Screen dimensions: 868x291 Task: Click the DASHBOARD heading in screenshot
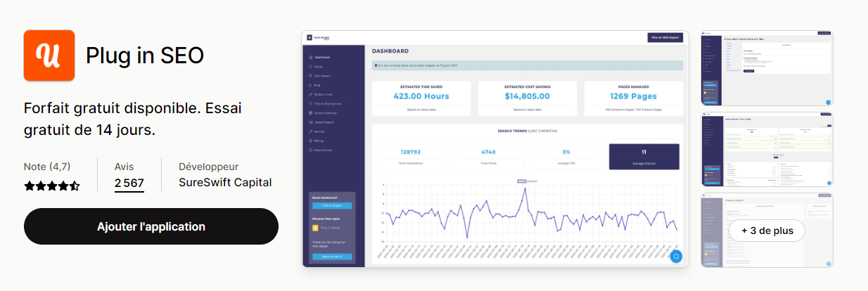(x=390, y=51)
